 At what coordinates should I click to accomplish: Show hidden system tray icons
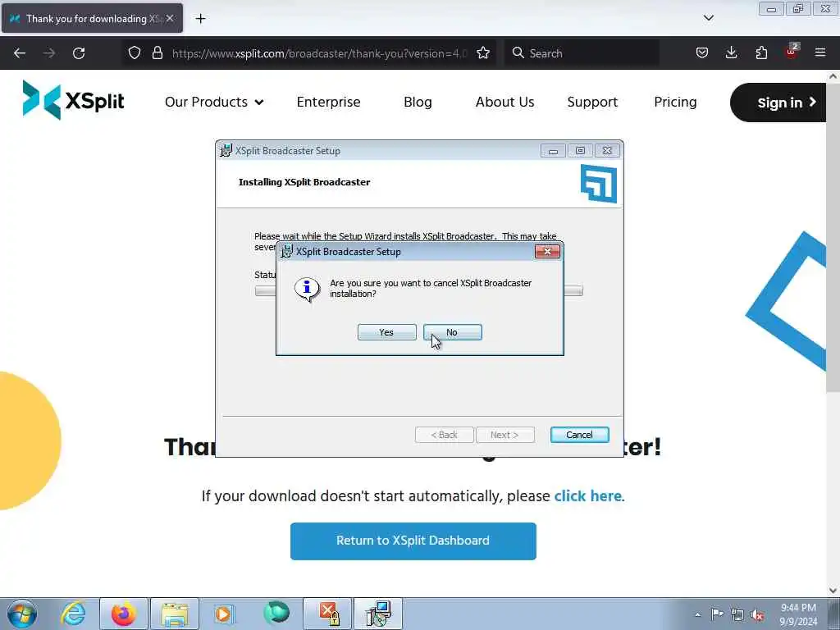(697, 614)
